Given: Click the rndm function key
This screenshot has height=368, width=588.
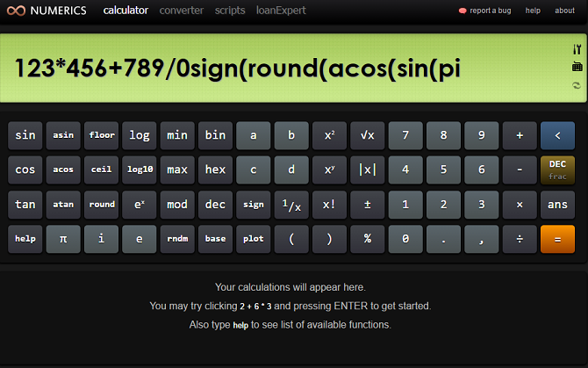Looking at the screenshot, I should tap(177, 239).
